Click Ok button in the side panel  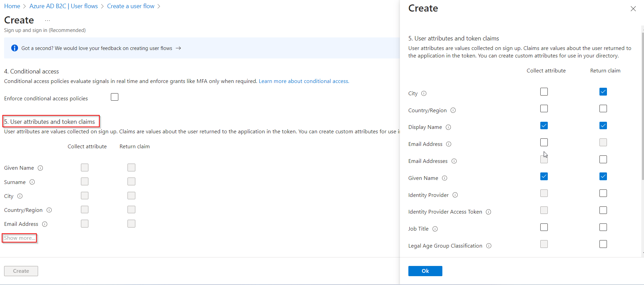point(425,271)
